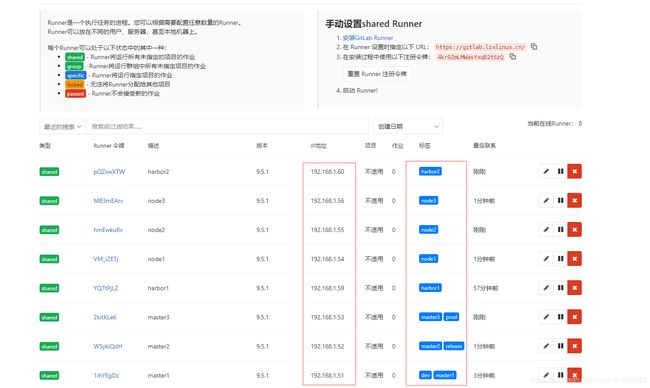Click the release tag label

(454, 346)
